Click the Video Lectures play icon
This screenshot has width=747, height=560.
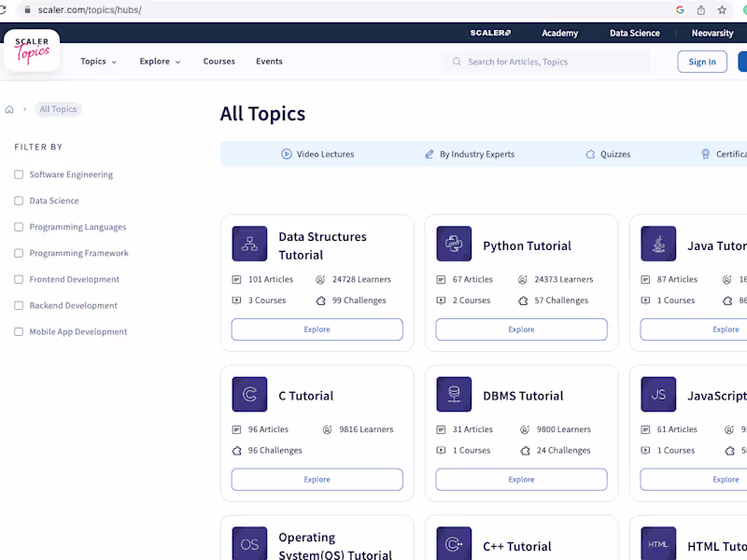click(287, 154)
